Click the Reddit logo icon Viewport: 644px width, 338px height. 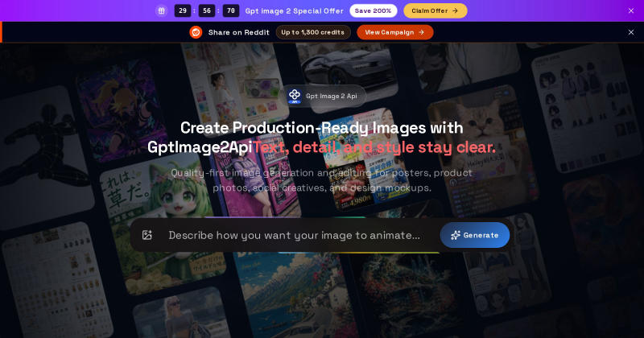tap(196, 32)
